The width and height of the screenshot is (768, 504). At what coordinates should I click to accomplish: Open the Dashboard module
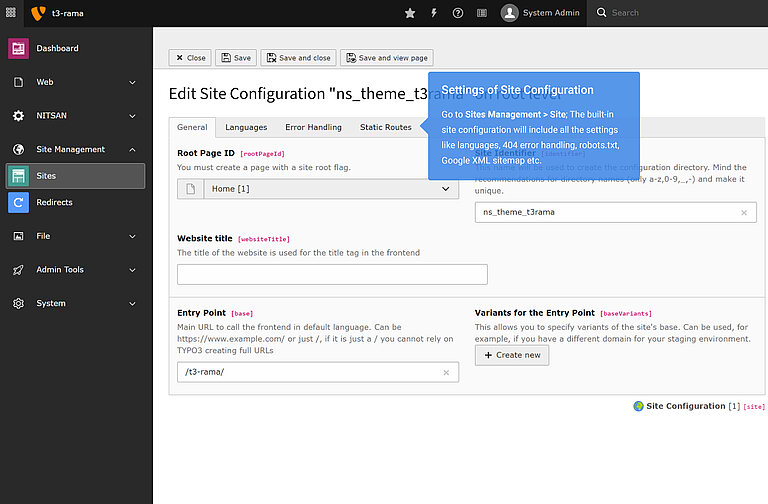pyautogui.click(x=57, y=48)
